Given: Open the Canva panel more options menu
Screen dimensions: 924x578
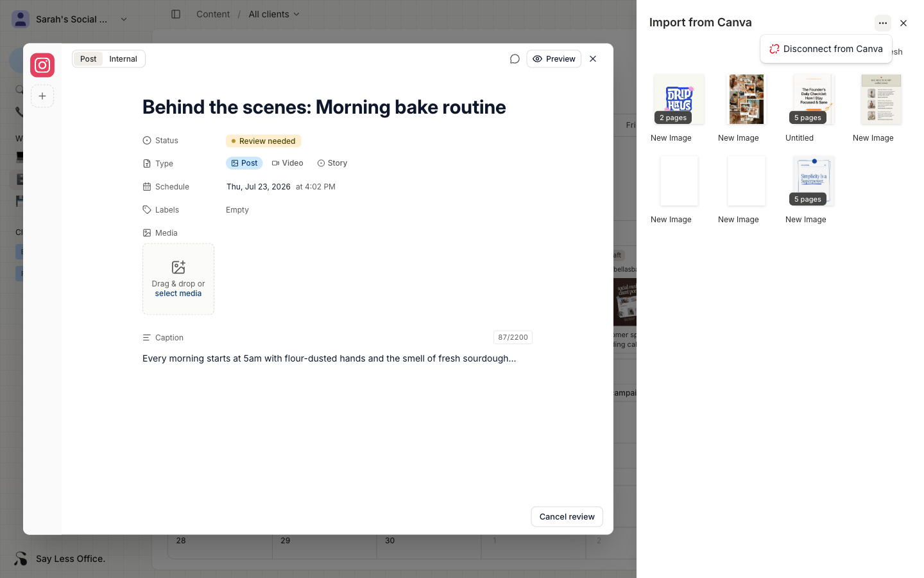Looking at the screenshot, I should pos(883,23).
